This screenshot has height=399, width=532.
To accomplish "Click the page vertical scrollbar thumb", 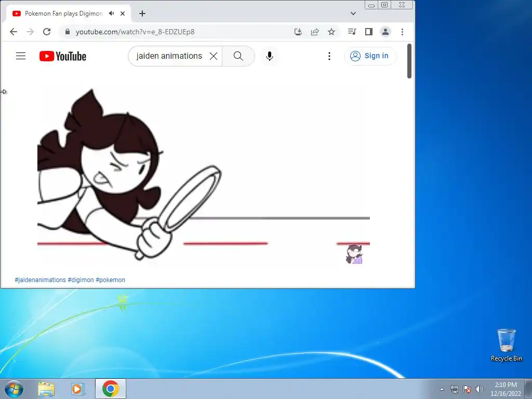I will 409,61.
